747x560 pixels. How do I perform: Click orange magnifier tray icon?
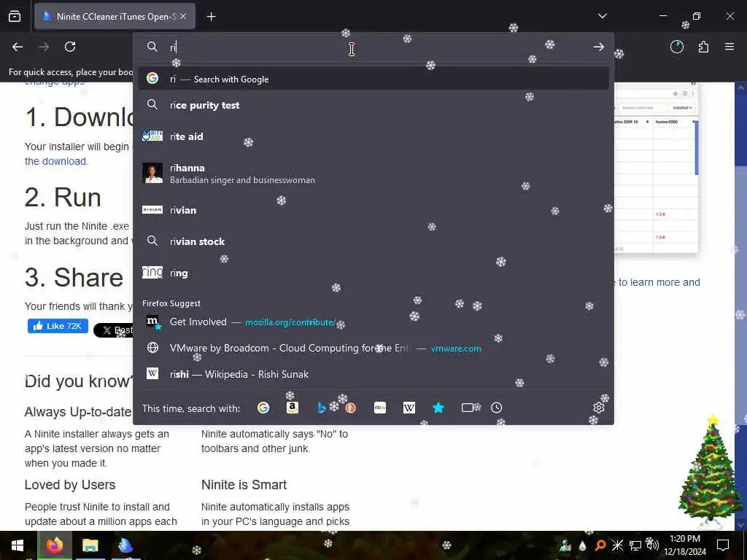[600, 545]
